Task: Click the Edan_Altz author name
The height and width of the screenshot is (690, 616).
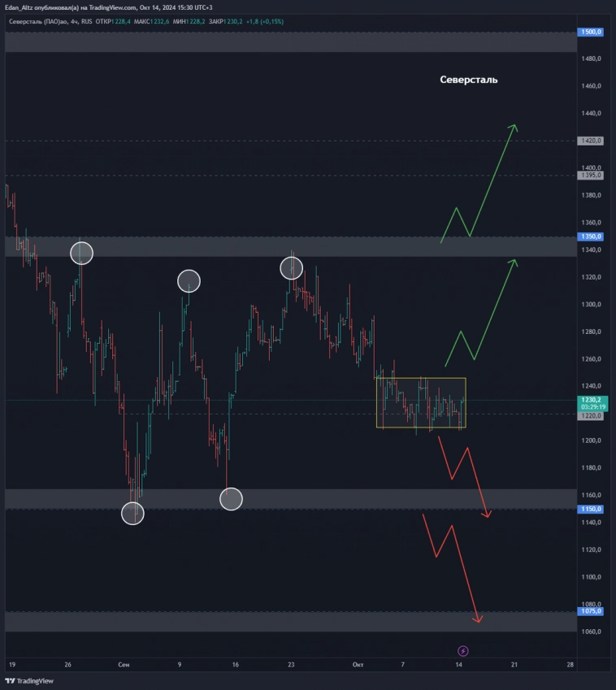Action: pos(21,7)
